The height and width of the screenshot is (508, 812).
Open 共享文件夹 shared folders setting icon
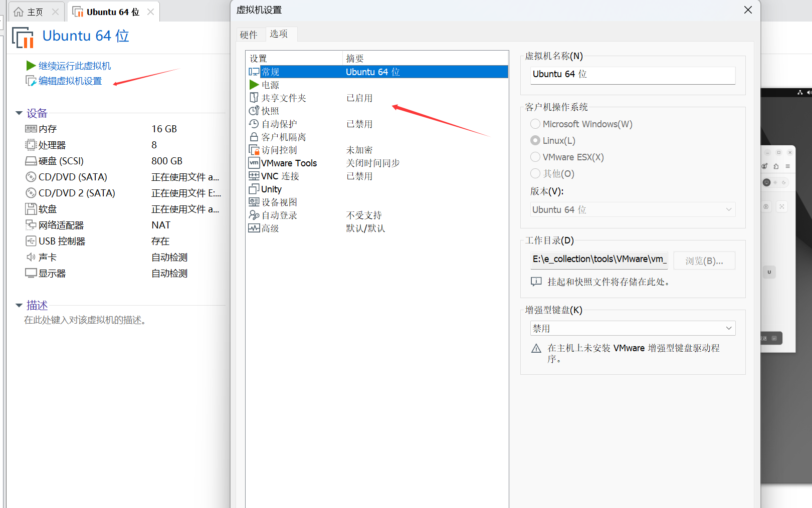(254, 98)
